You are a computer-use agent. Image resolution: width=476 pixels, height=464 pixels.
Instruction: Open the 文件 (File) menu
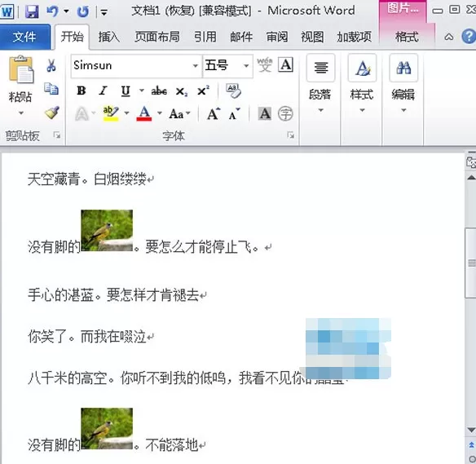click(25, 37)
